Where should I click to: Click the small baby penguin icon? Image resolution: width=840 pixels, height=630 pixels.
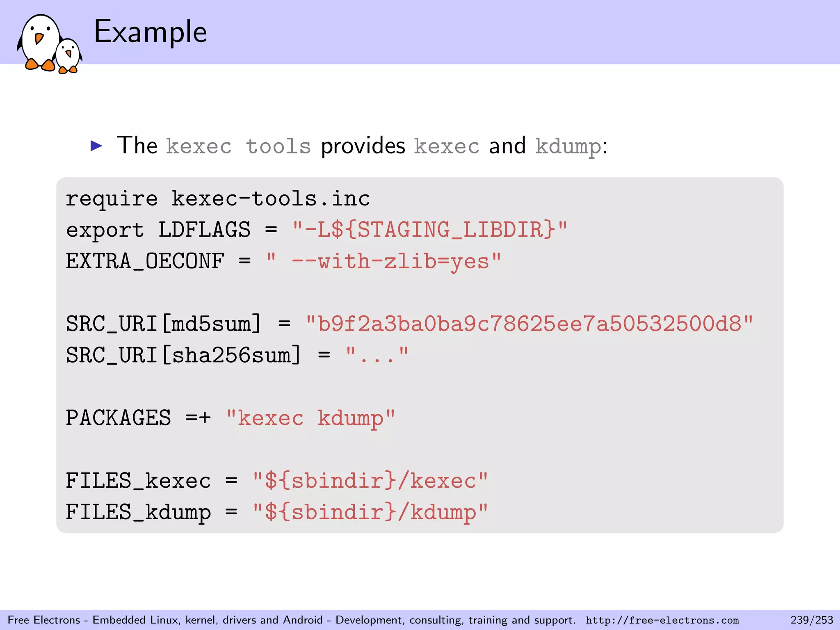pos(68,55)
